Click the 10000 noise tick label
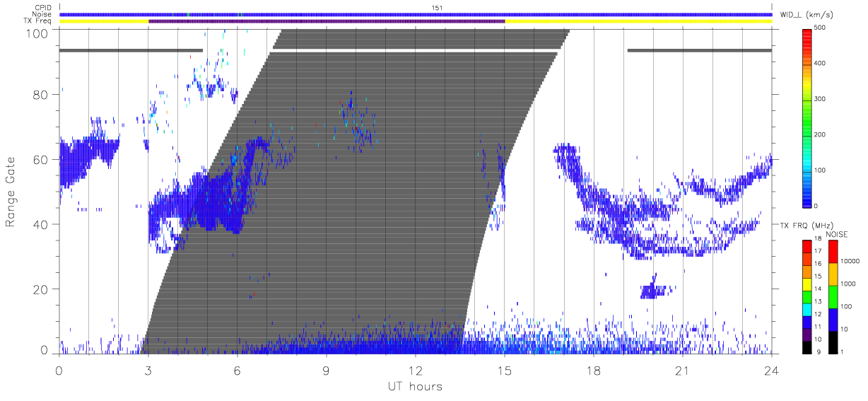The width and height of the screenshot is (868, 401). tap(850, 261)
